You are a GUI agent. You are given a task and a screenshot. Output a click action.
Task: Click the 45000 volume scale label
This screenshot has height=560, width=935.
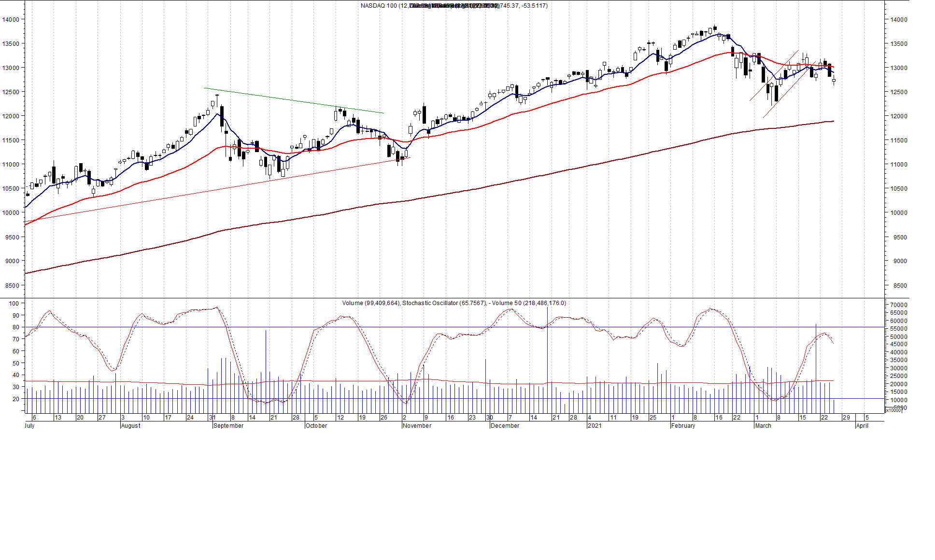899,345
